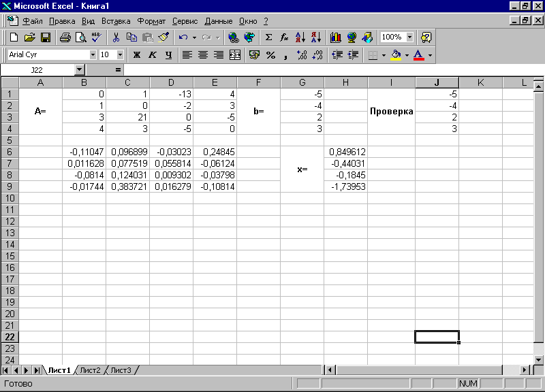
Task: Toggle underline Ч formatting
Action: coord(168,55)
